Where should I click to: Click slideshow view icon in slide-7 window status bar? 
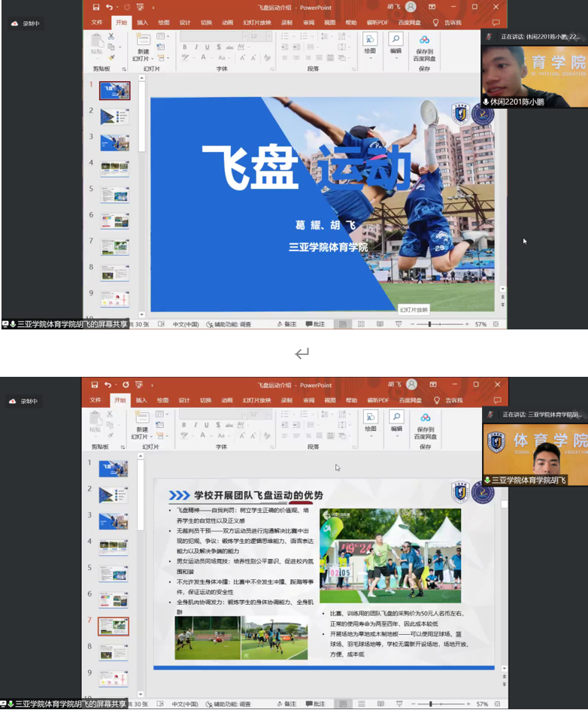399,704
